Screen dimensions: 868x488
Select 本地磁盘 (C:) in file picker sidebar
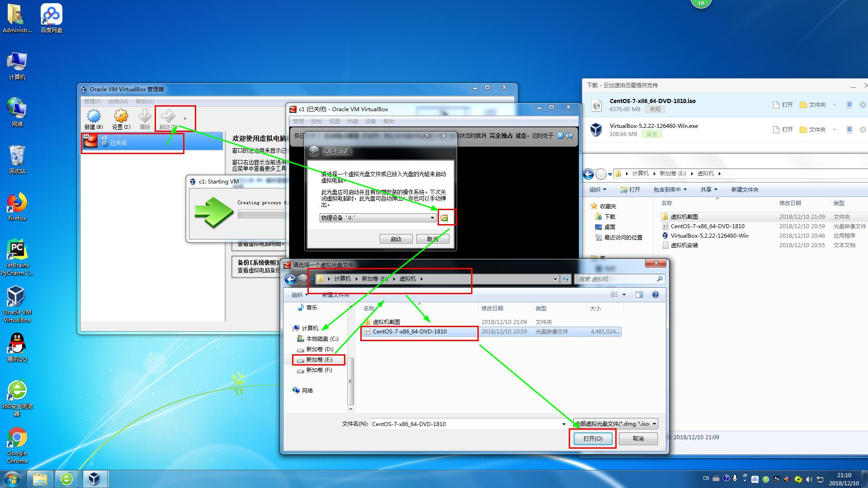tap(317, 339)
